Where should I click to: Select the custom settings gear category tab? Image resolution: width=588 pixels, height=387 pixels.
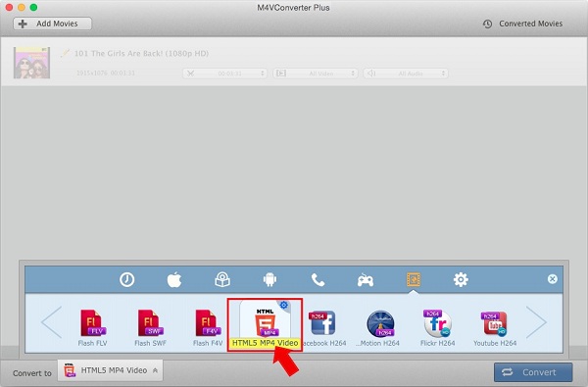tap(461, 280)
